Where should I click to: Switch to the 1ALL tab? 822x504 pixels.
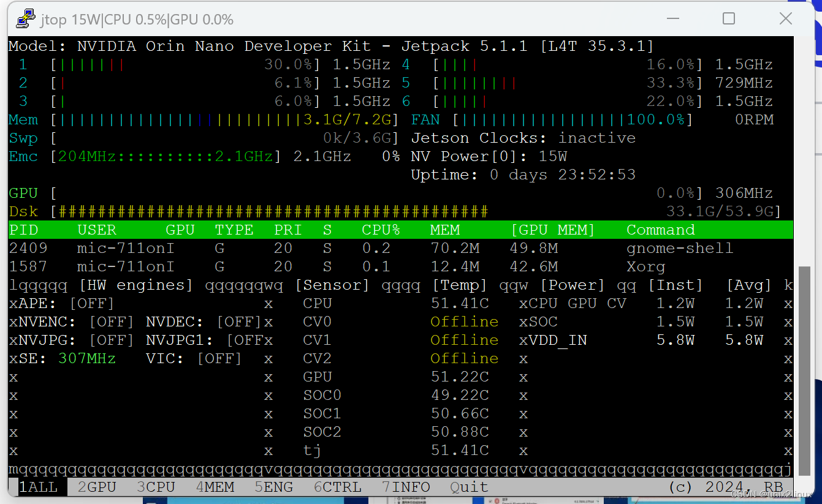38,487
